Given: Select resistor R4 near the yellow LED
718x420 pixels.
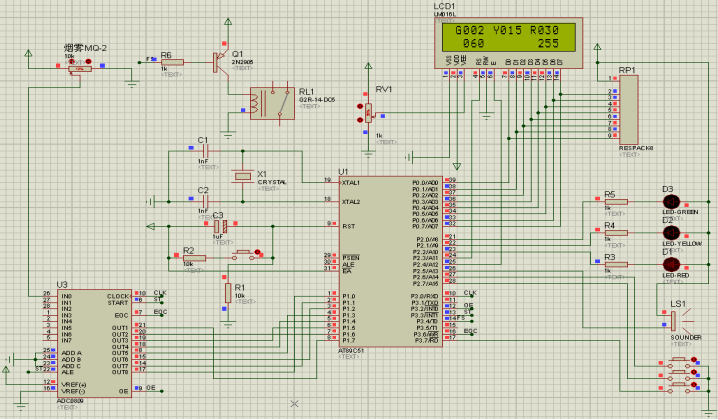Looking at the screenshot, I should click(616, 233).
